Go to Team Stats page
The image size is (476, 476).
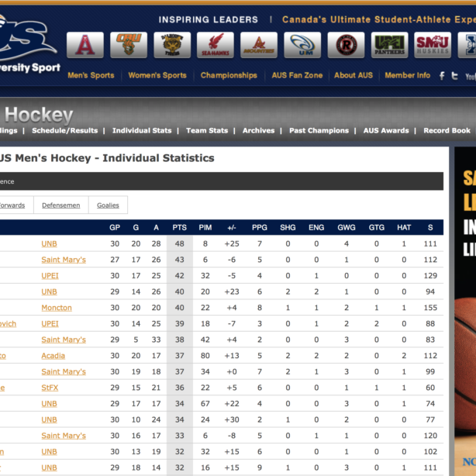(207, 130)
